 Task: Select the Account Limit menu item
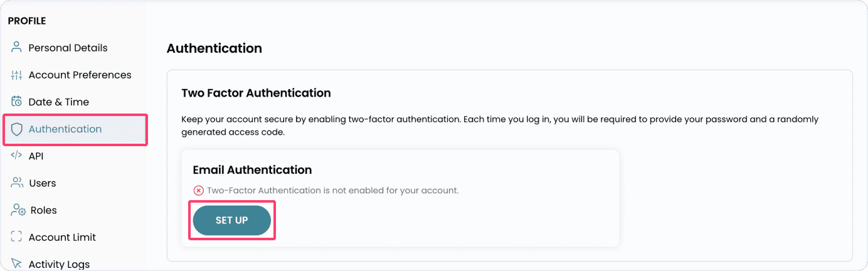[x=62, y=237]
